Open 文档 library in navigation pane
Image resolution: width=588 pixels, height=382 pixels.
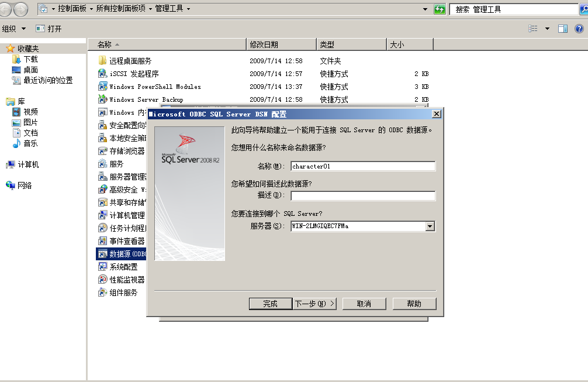click(x=31, y=132)
